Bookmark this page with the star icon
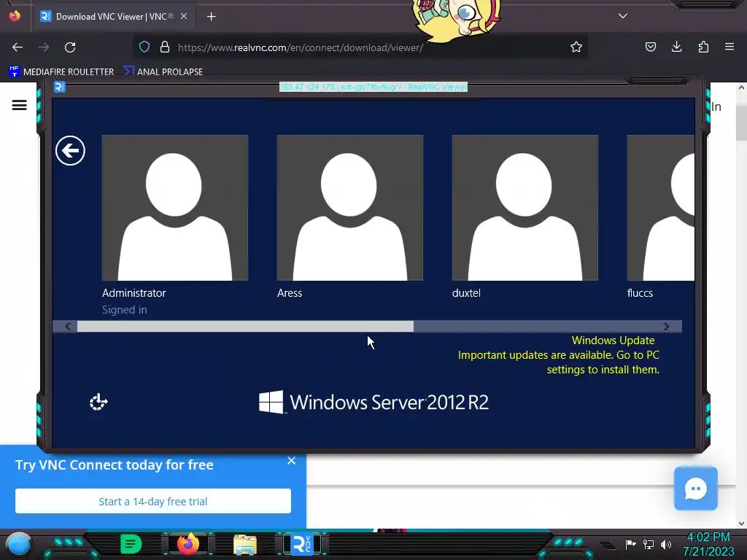This screenshot has height=560, width=747. pos(576,47)
